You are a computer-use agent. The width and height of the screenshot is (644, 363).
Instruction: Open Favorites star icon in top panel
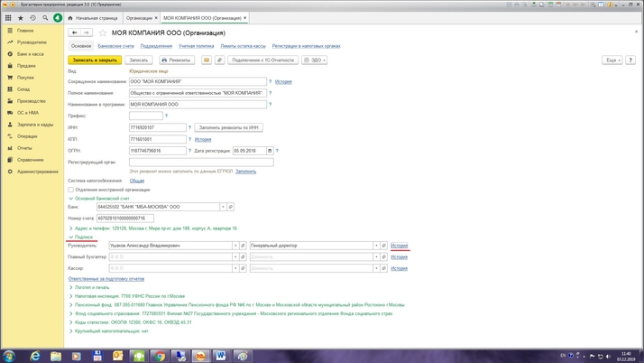[x=21, y=18]
